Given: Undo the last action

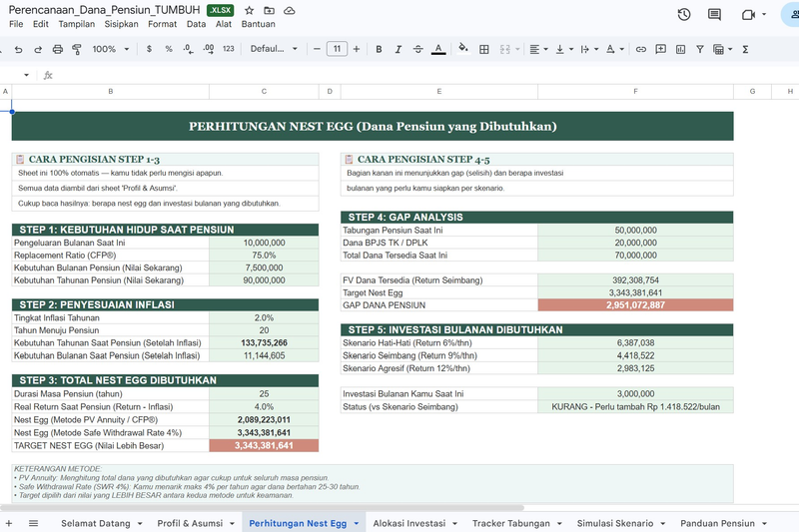Looking at the screenshot, I should tap(18, 49).
